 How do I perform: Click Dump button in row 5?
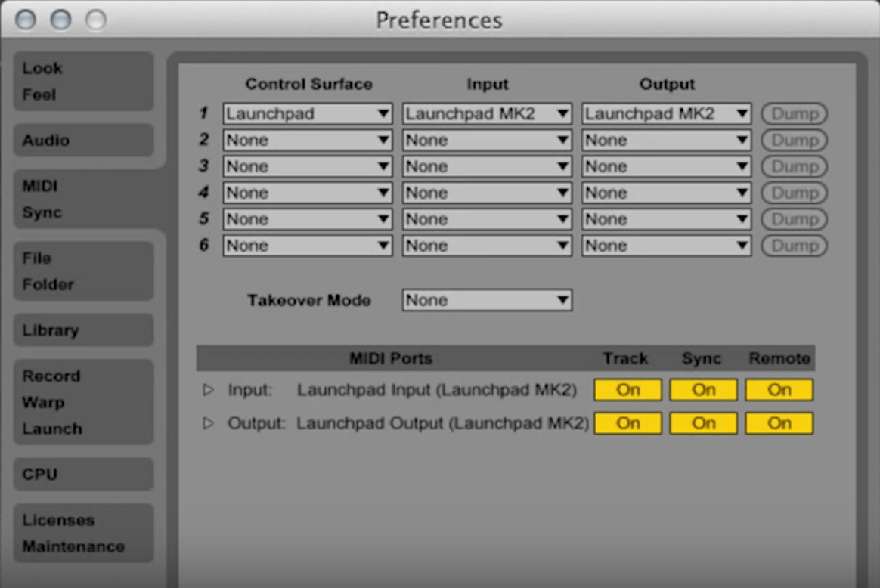(x=794, y=219)
